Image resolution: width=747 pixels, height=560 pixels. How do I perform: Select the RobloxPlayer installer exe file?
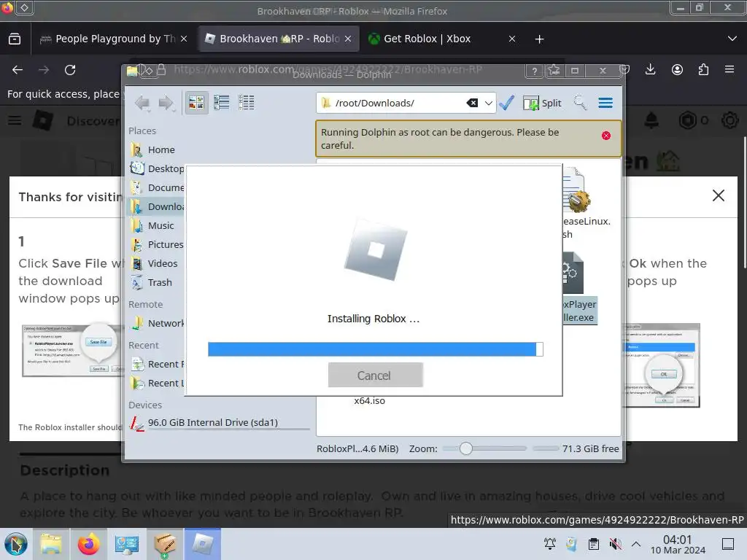(578, 289)
